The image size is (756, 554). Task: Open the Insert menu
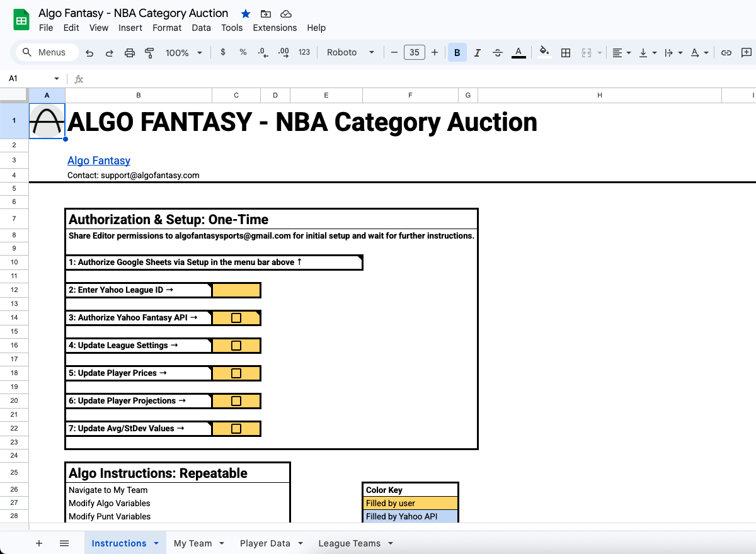(130, 28)
